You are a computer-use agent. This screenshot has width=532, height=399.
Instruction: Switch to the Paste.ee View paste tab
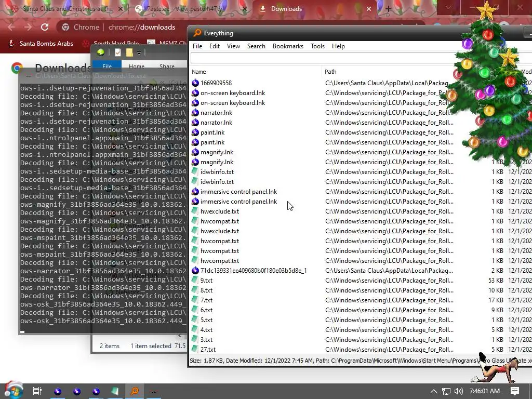click(x=190, y=9)
